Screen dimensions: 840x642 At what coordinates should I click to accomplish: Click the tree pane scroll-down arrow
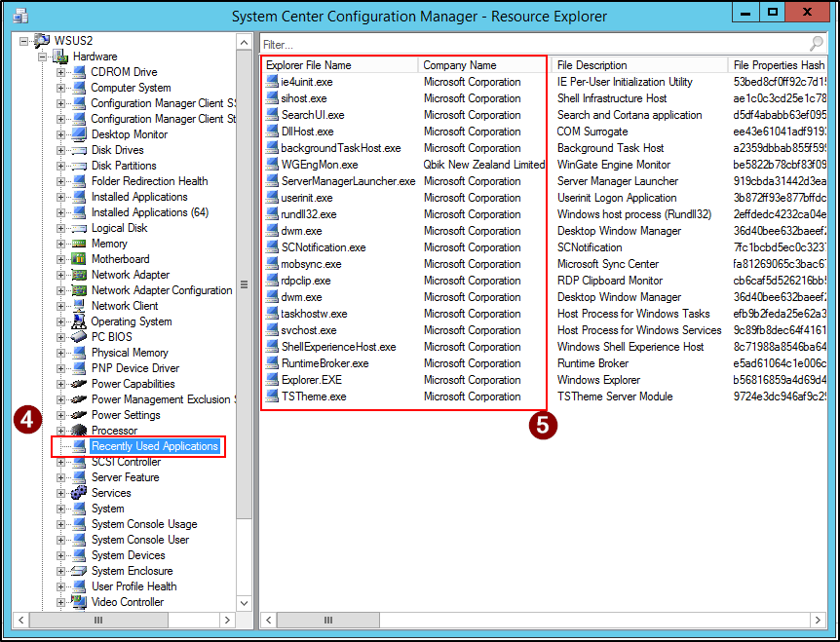click(x=244, y=603)
